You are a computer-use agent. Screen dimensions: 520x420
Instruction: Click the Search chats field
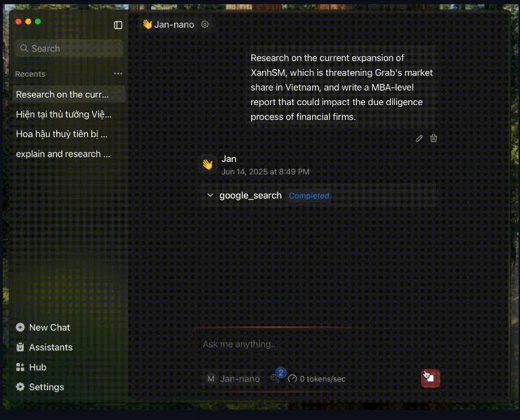coord(69,49)
